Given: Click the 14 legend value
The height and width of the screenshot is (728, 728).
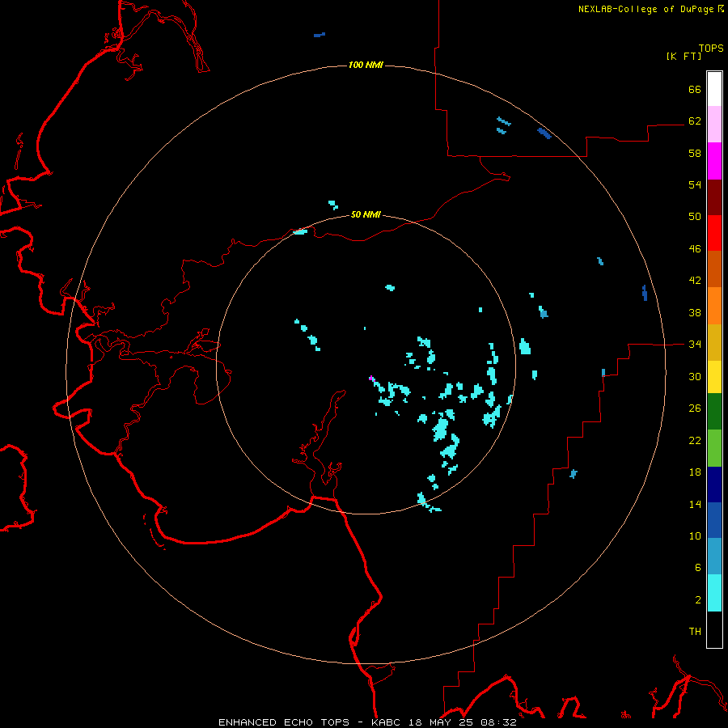Looking at the screenshot, I should [x=695, y=504].
